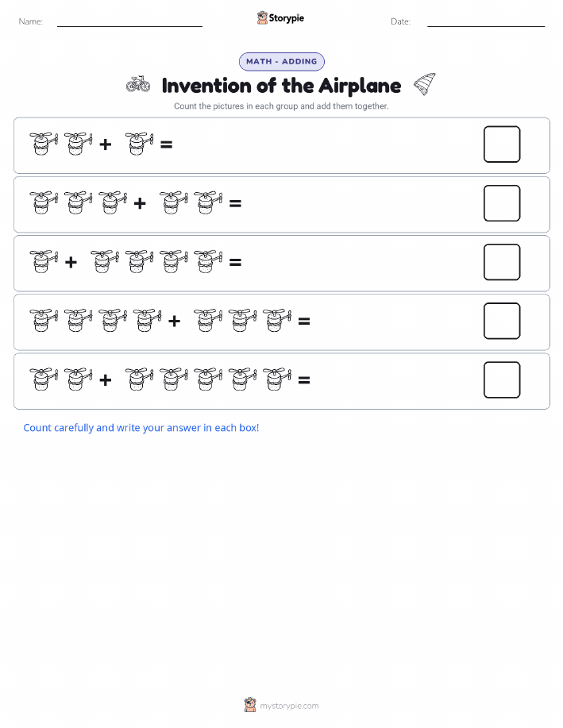This screenshot has height=728, width=563.
Task: Click the equals sign in the third row
Action: pos(236,262)
